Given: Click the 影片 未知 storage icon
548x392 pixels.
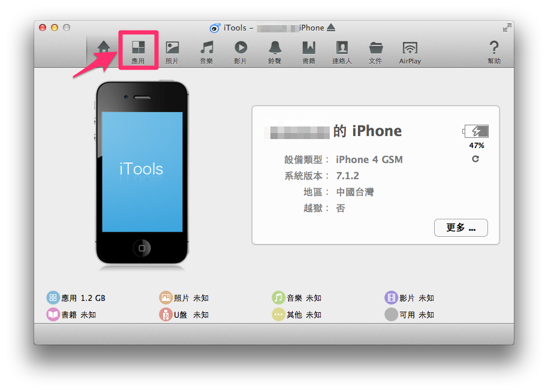Looking at the screenshot, I should coord(391,298).
